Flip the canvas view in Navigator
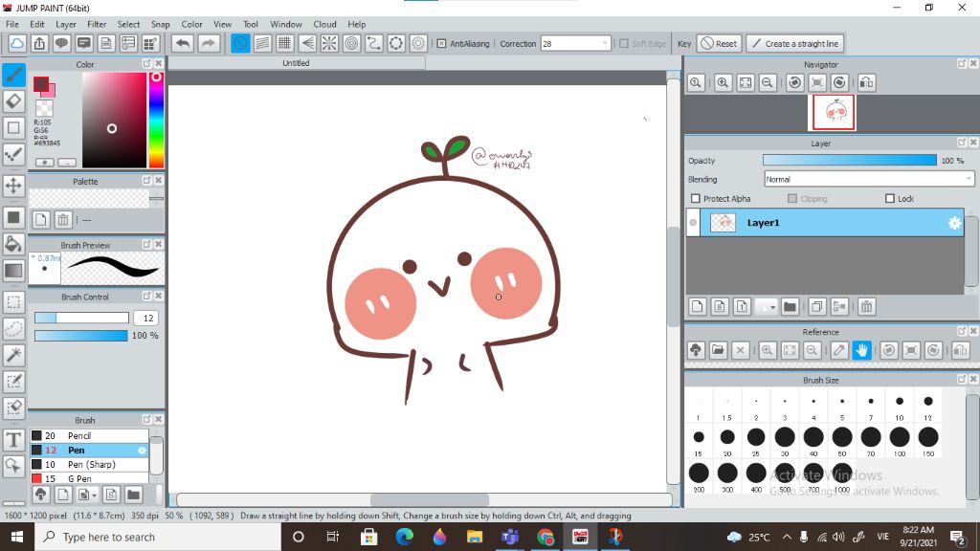 coord(866,82)
